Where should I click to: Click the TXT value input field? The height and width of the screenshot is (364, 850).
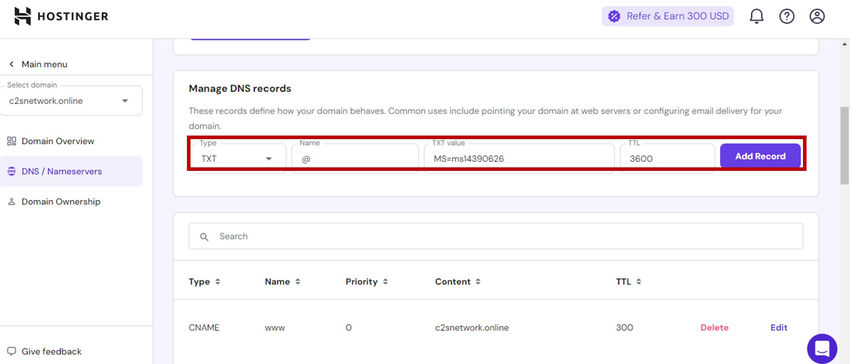(x=519, y=157)
